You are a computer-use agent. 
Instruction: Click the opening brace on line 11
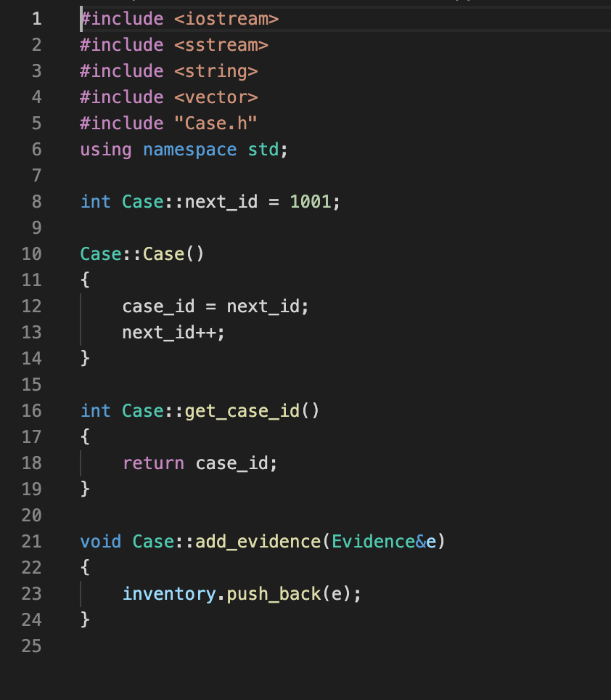(85, 280)
